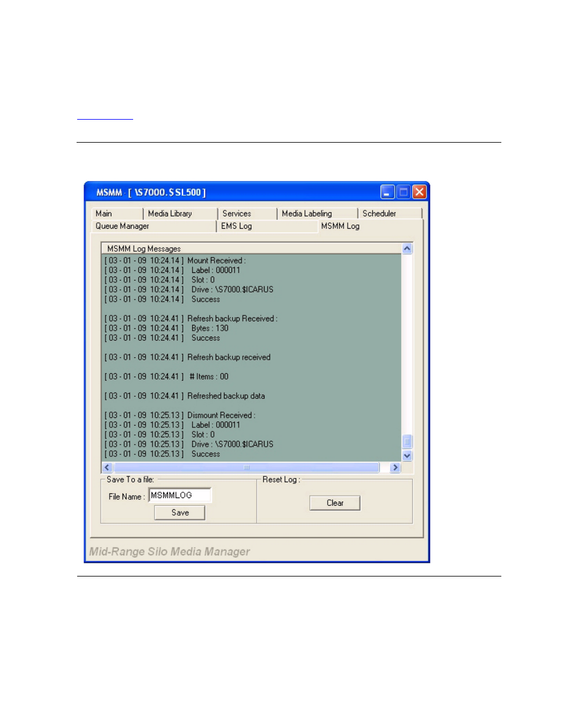This screenshot has height=728, width=562.
Task: Minimize the MSMM window
Action: [x=388, y=192]
